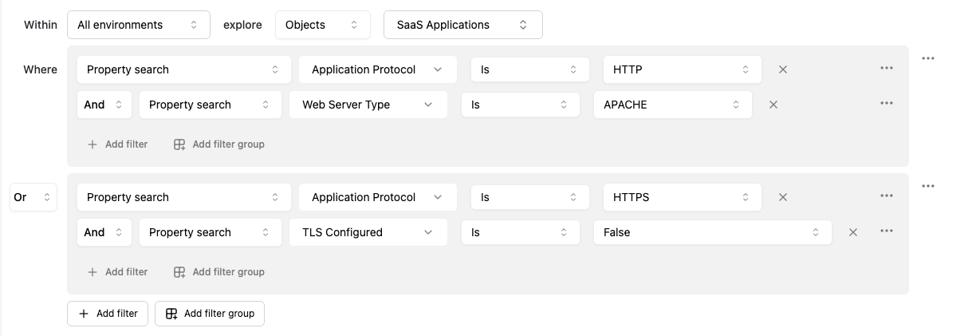The image size is (980, 336).
Task: Expand the SaaS Applications selector
Action: 462,25
